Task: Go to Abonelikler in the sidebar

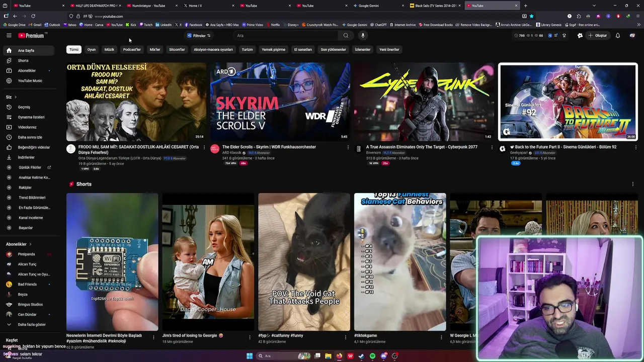Action: coord(28,70)
